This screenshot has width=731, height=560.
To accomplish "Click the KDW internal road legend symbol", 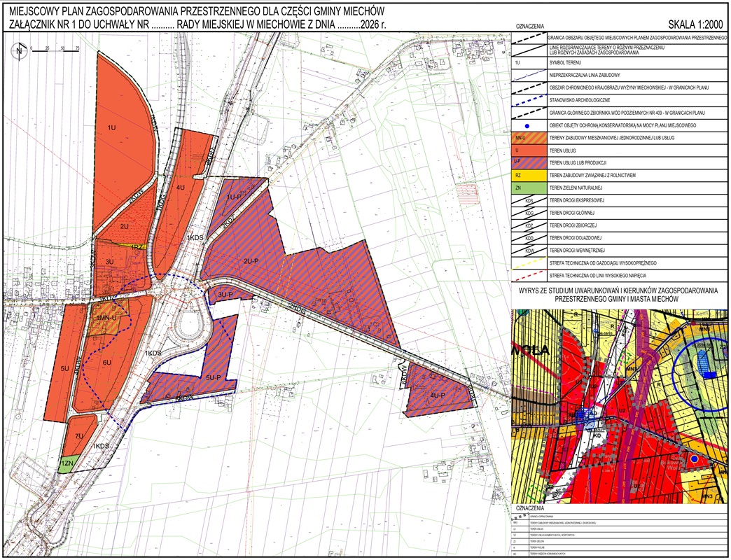I will tap(529, 251).
